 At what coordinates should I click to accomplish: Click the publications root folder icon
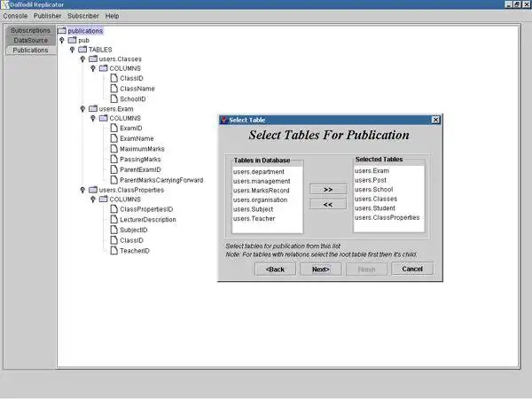pyautogui.click(x=62, y=30)
